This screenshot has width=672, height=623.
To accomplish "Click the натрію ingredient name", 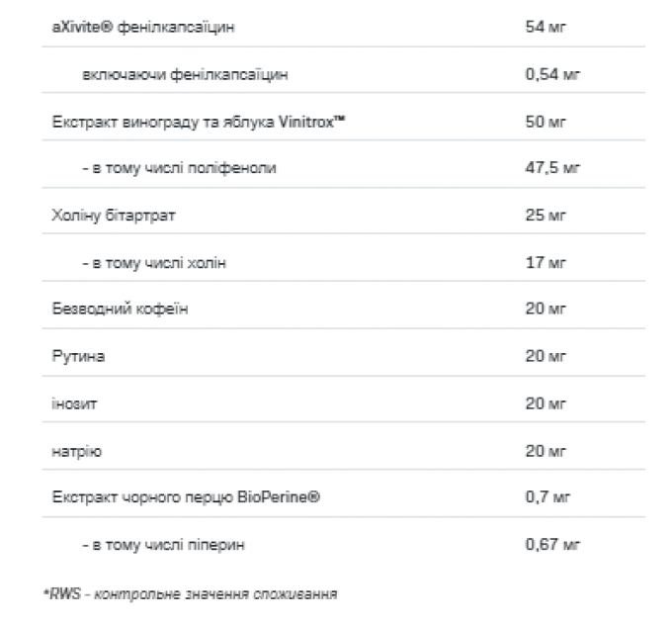I will pyautogui.click(x=76, y=451).
